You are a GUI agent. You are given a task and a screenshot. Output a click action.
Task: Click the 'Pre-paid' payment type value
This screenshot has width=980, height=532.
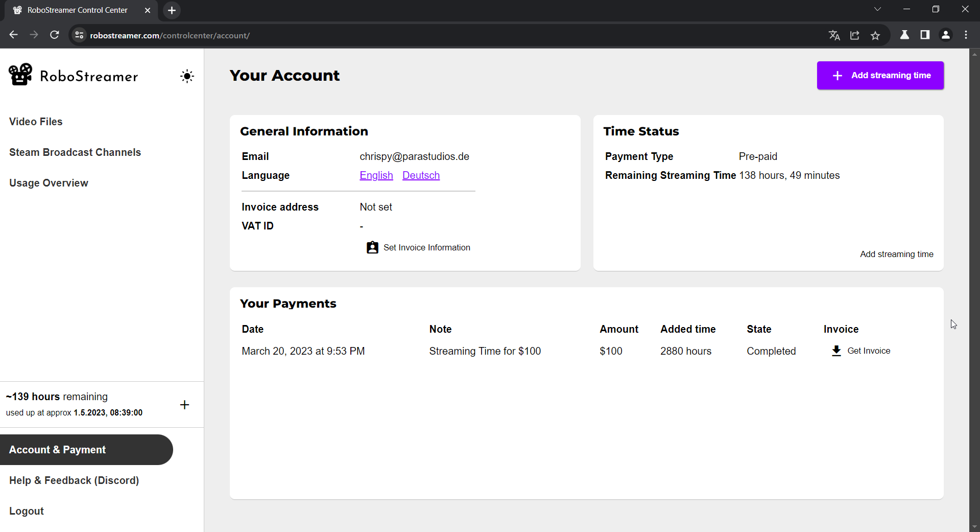point(758,156)
